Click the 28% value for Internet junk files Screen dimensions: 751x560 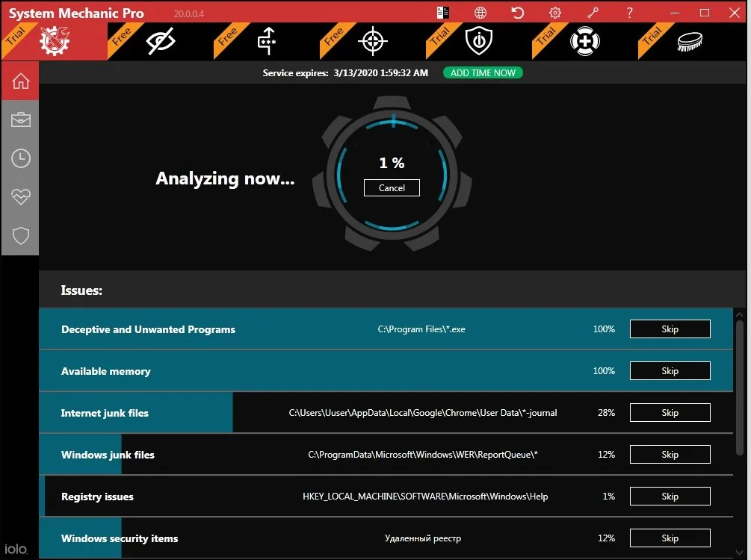pyautogui.click(x=606, y=413)
